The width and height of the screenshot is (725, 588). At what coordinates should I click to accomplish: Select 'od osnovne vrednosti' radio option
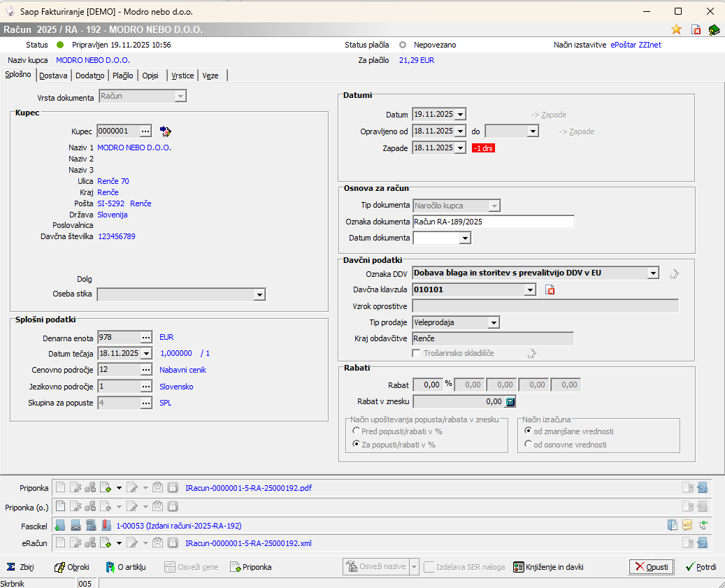(528, 445)
